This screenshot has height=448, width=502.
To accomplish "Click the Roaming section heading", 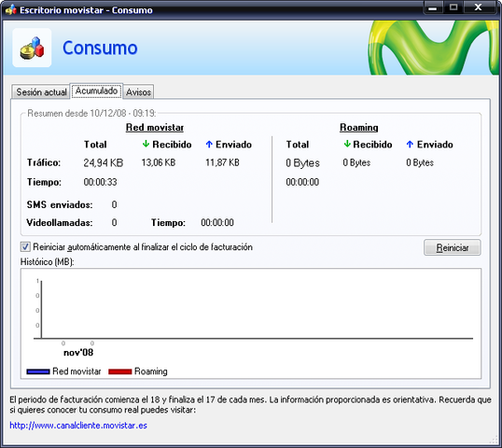I will point(359,128).
